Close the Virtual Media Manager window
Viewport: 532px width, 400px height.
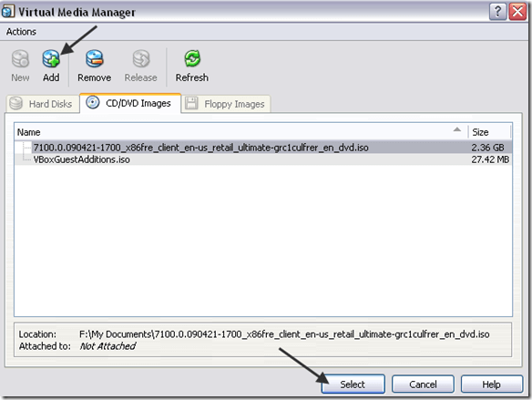pos(517,12)
